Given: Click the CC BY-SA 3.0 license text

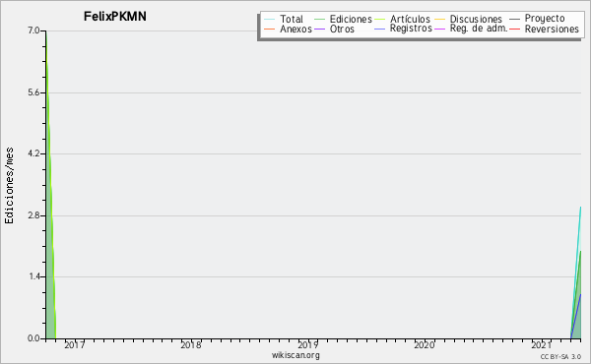Looking at the screenshot, I should (560, 356).
